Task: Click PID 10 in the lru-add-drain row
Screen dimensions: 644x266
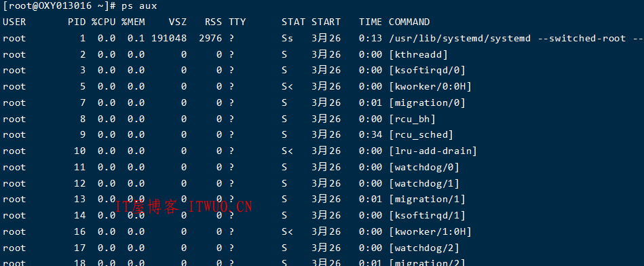Action: pos(79,151)
